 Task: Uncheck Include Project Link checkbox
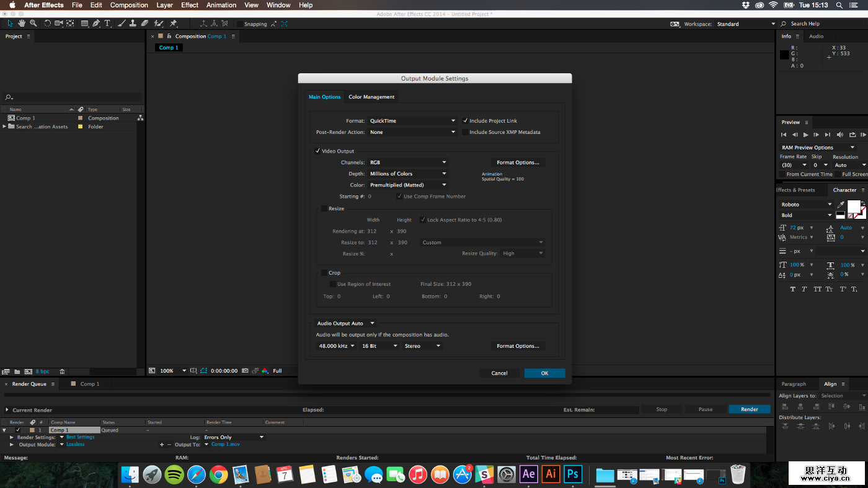click(x=465, y=121)
